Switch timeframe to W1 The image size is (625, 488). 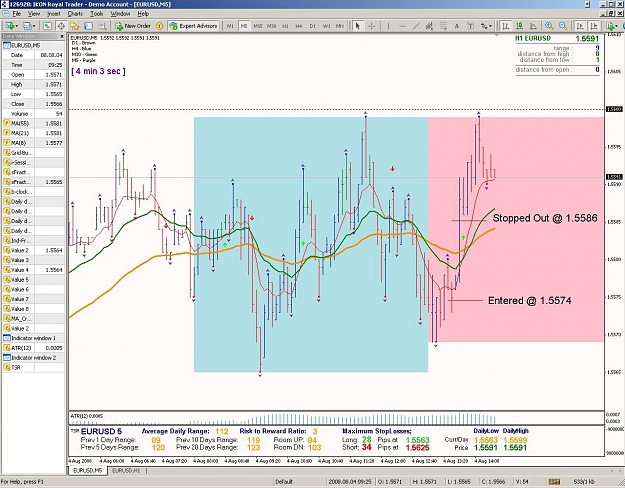[326, 26]
